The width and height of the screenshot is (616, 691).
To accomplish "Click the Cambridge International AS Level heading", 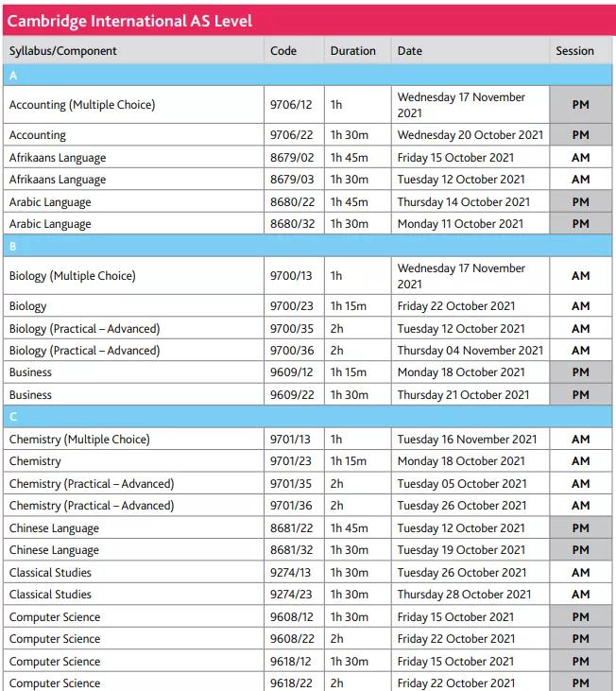I will click(129, 21).
